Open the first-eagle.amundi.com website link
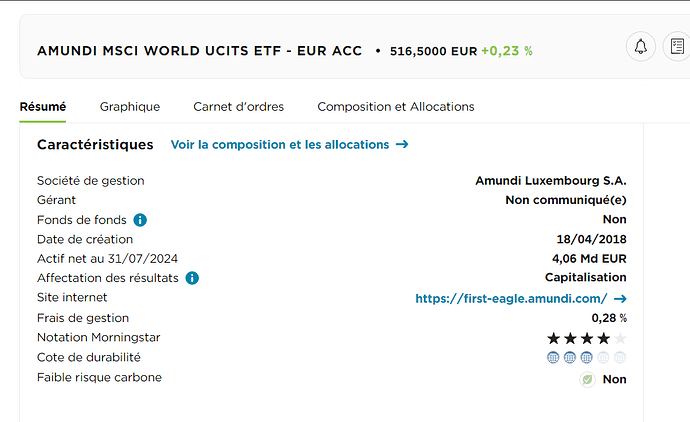Screen dimensions: 690x422 [x=511, y=299]
